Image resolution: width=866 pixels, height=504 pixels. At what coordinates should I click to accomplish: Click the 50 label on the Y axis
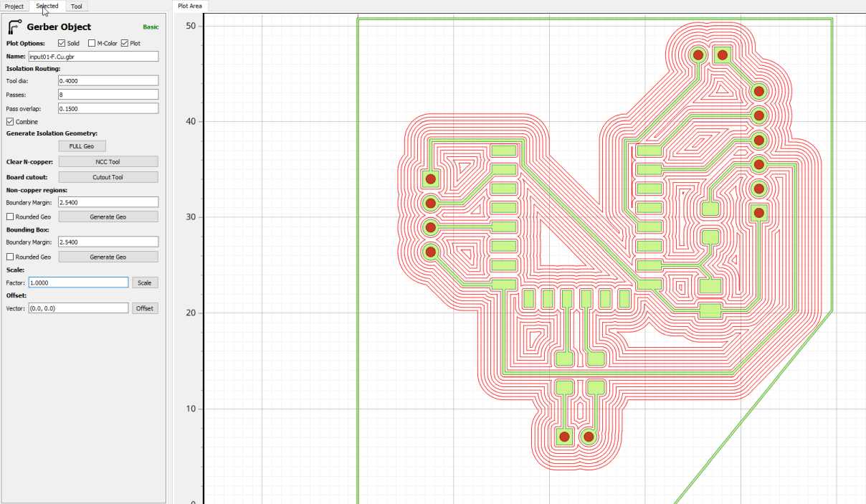pyautogui.click(x=191, y=26)
